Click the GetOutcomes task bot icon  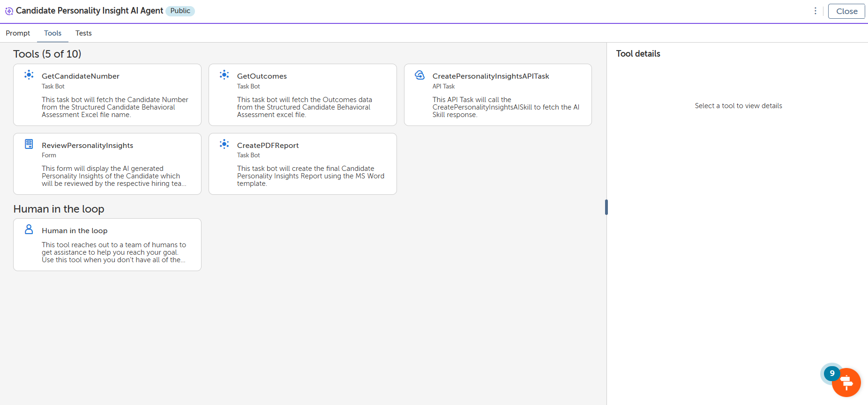(224, 75)
